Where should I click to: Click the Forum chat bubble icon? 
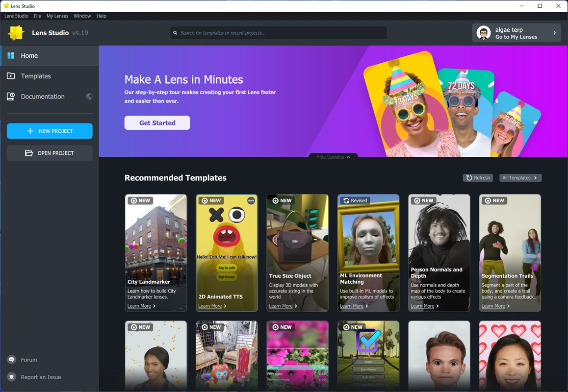12,360
